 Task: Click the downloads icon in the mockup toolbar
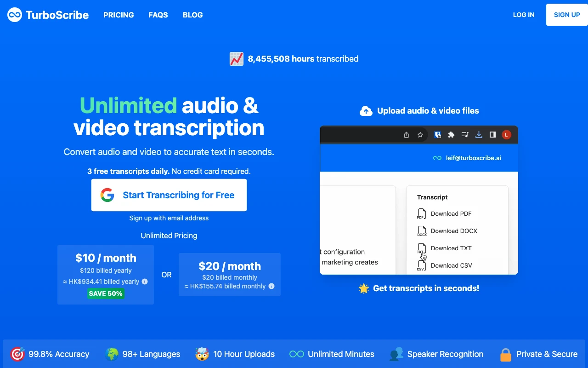[x=479, y=134]
